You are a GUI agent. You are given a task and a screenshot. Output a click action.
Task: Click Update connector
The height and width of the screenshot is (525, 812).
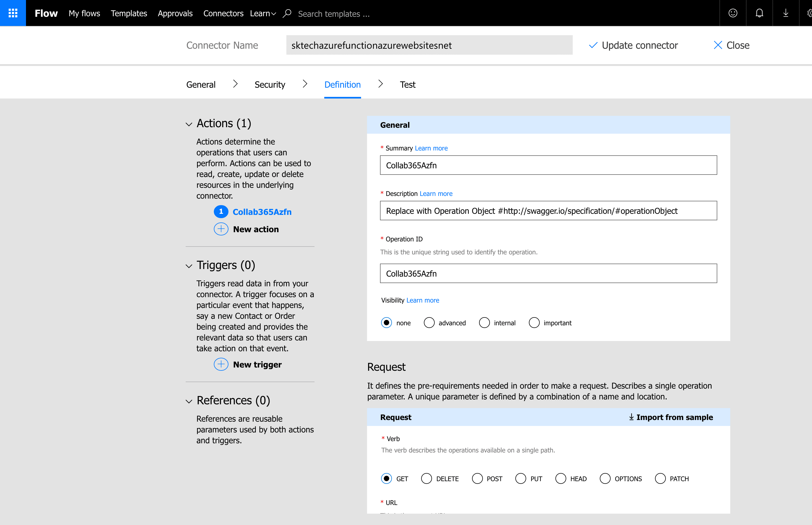pos(640,45)
